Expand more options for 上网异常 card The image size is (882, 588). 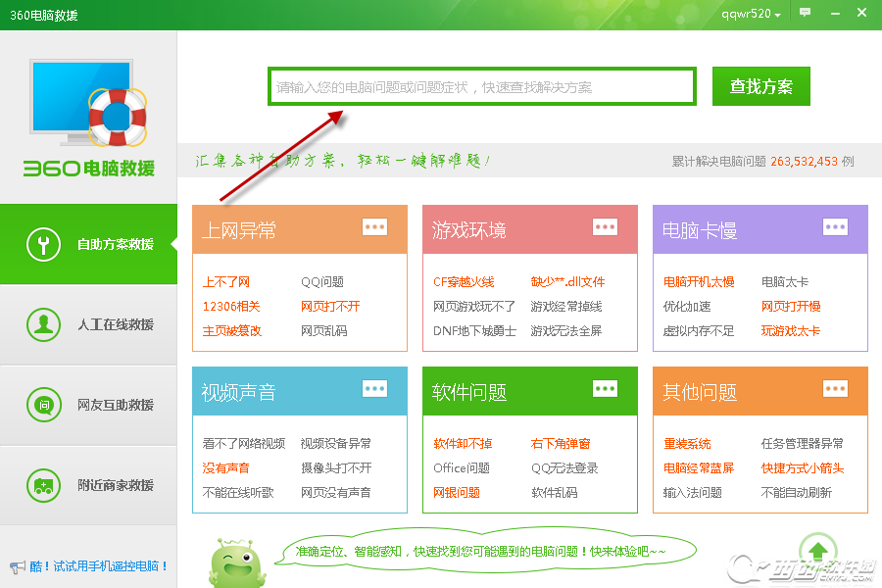pos(374,227)
